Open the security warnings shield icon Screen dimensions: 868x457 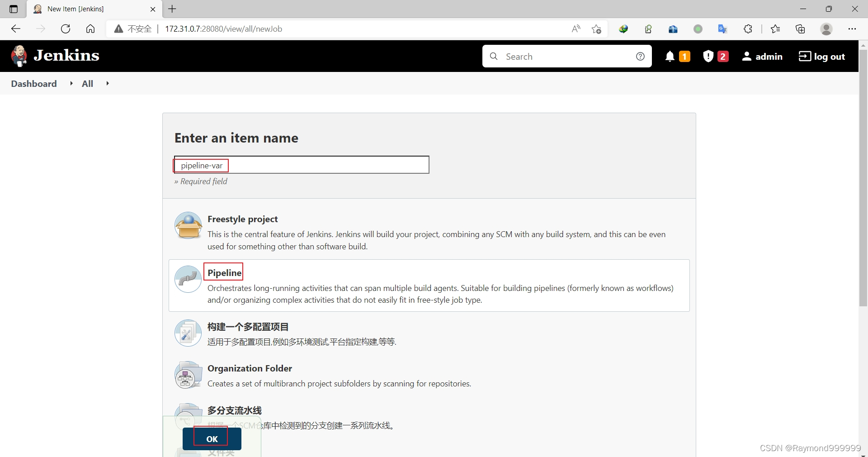[708, 56]
